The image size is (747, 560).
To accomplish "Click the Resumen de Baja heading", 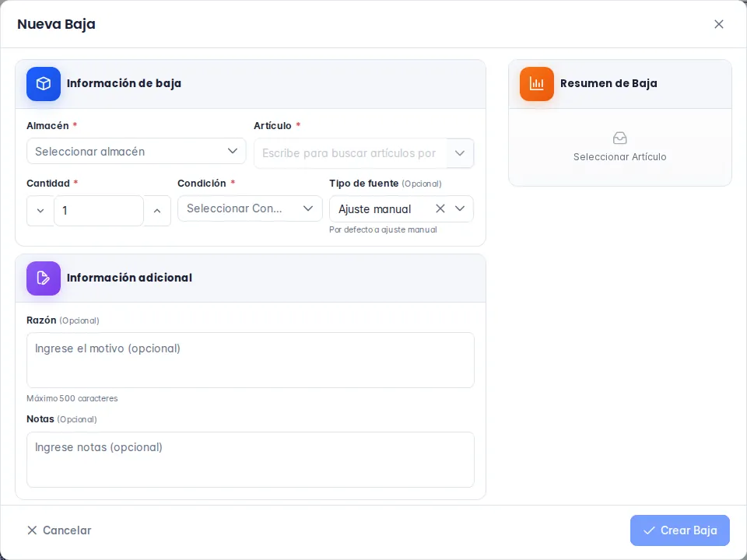I will tap(608, 84).
